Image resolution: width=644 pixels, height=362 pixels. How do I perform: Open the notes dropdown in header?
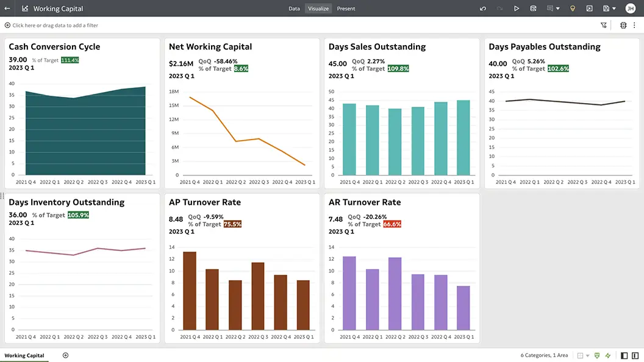(553, 9)
